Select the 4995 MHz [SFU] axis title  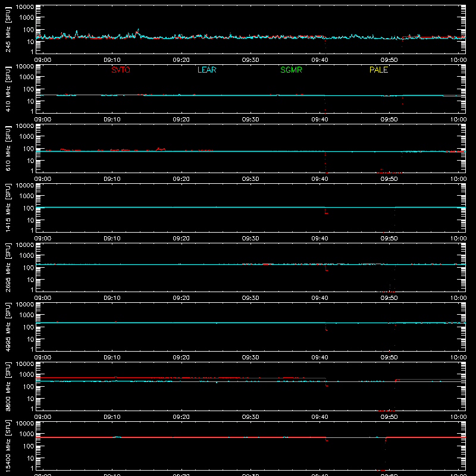click(x=8, y=327)
